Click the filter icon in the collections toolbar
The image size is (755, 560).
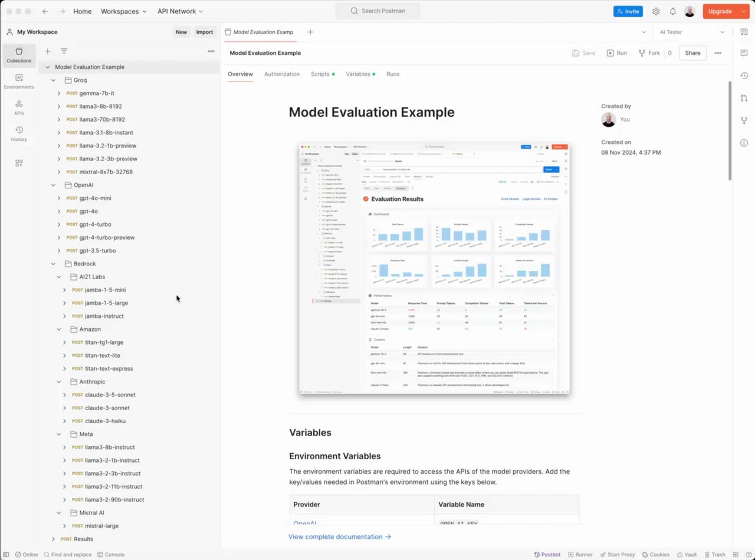pos(64,51)
